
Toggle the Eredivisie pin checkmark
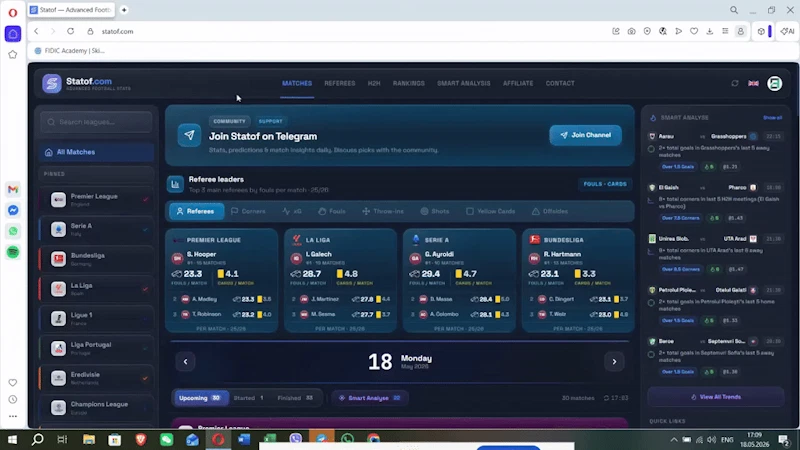pos(145,378)
